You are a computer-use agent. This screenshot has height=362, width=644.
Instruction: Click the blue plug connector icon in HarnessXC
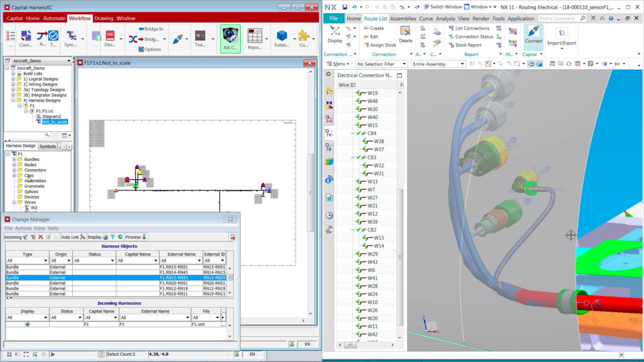click(178, 39)
